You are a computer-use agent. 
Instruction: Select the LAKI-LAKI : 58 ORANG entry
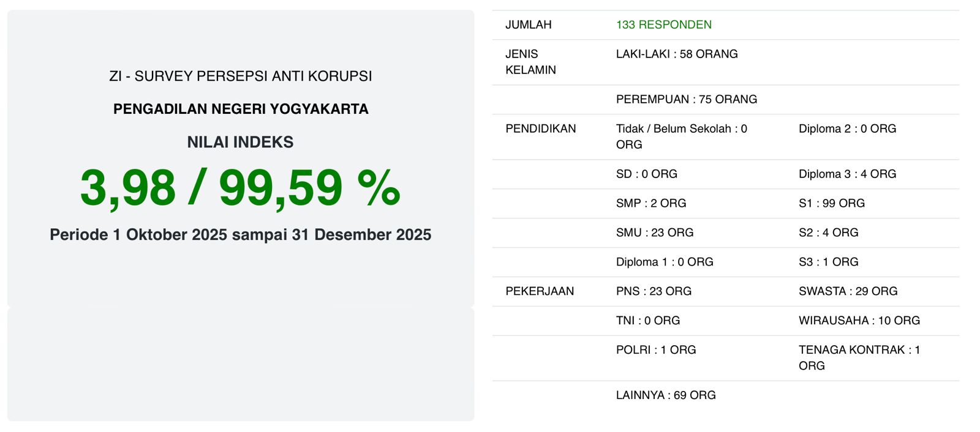676,54
